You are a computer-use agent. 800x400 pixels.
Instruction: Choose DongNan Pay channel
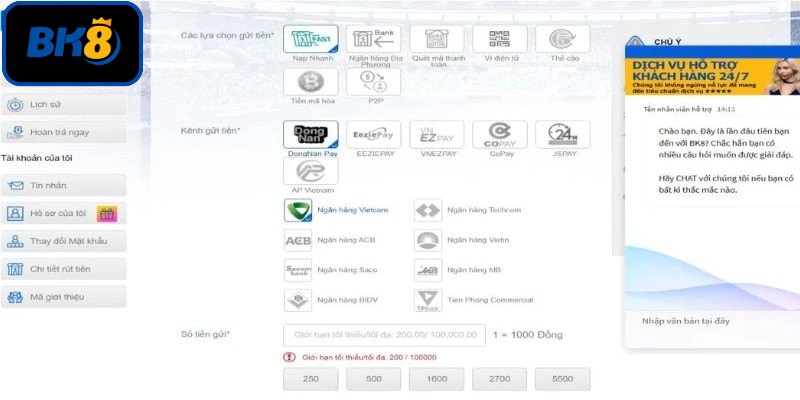pos(311,134)
